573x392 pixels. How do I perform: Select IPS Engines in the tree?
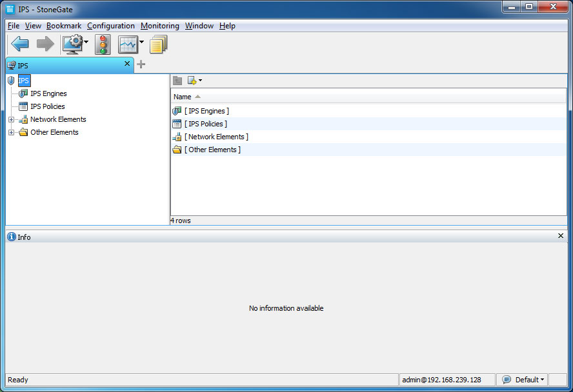tap(48, 93)
